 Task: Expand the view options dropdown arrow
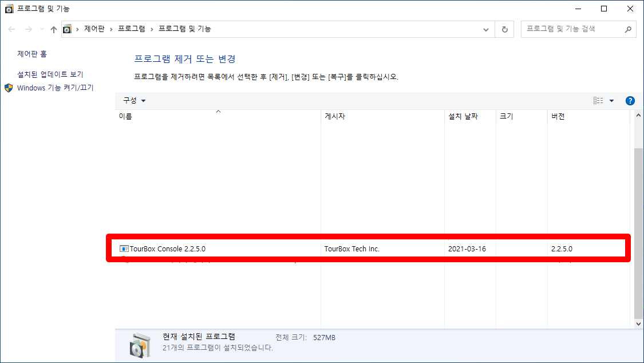[611, 101]
